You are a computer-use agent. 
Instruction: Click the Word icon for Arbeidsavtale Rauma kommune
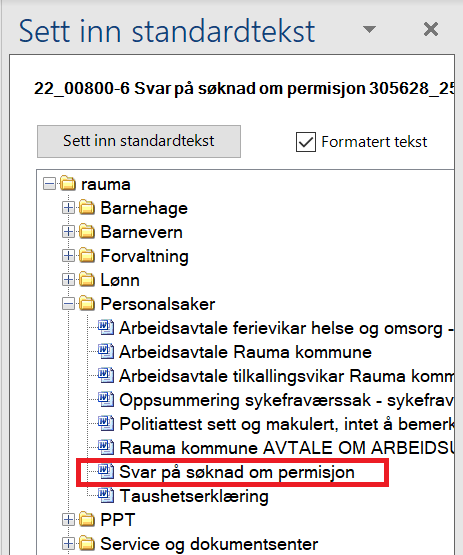106,351
